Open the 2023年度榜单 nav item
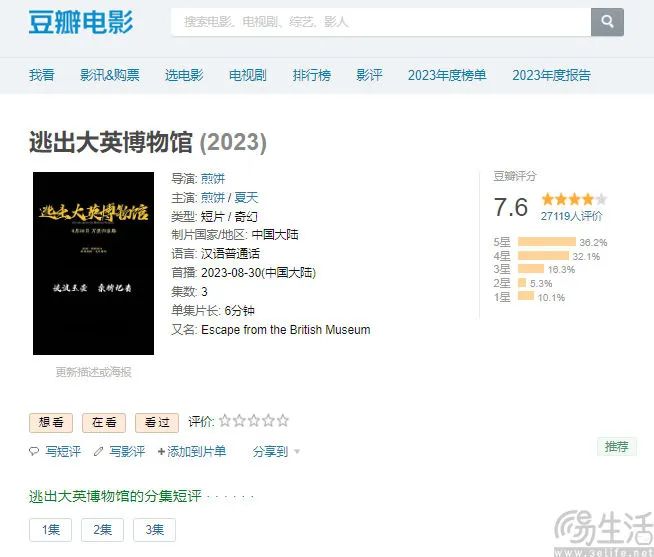654x557 pixels. 447,75
